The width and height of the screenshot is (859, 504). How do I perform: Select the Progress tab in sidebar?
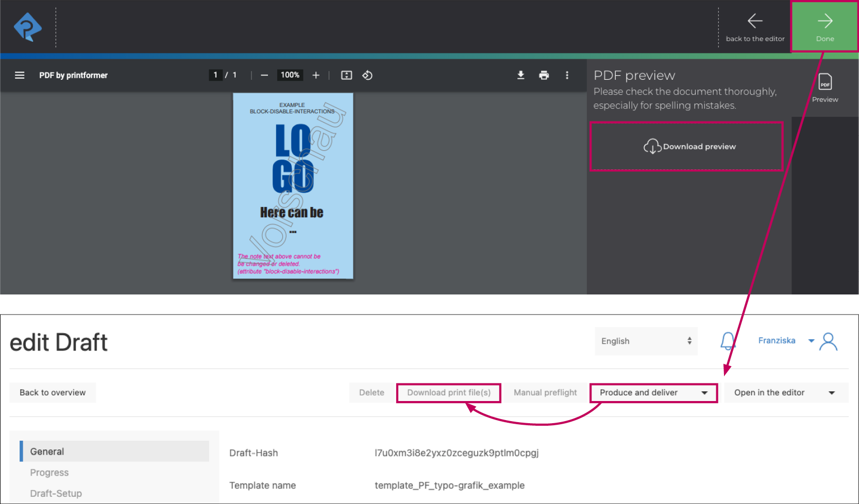[49, 473]
